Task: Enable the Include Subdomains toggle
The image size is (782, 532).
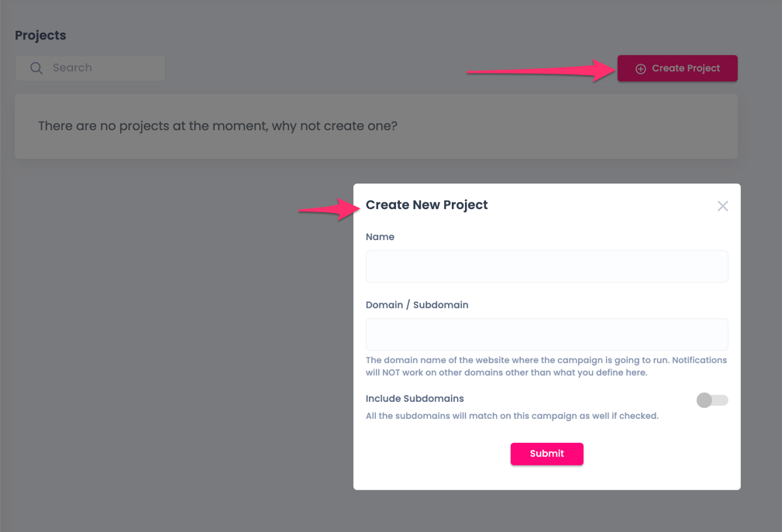Action: point(711,400)
